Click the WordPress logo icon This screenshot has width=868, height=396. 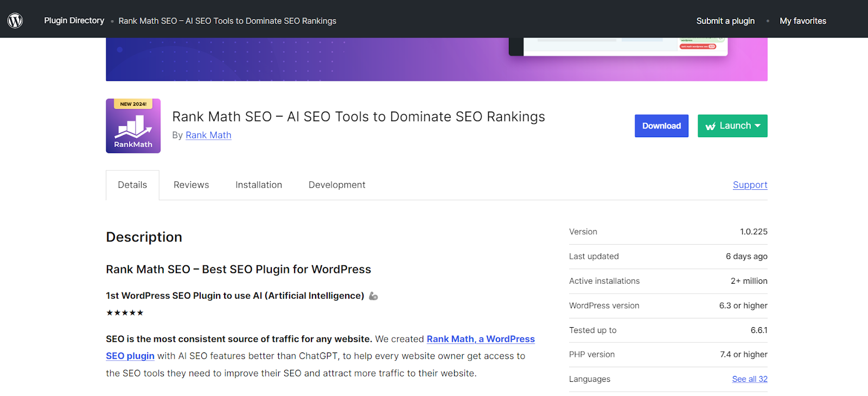[x=15, y=21]
